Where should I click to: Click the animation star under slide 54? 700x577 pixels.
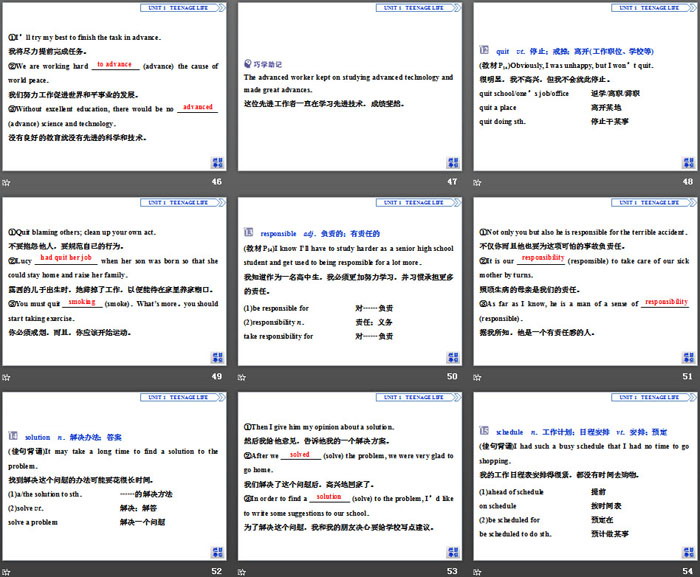pyautogui.click(x=477, y=572)
